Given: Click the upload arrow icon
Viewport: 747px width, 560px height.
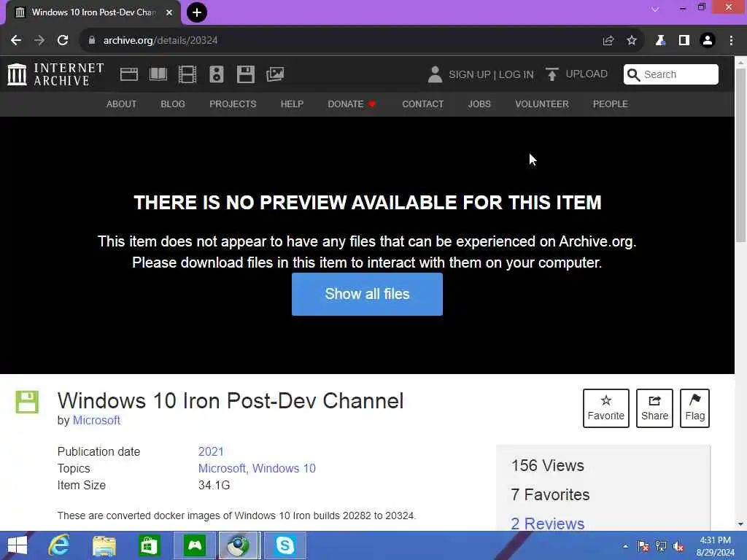Looking at the screenshot, I should pyautogui.click(x=552, y=74).
